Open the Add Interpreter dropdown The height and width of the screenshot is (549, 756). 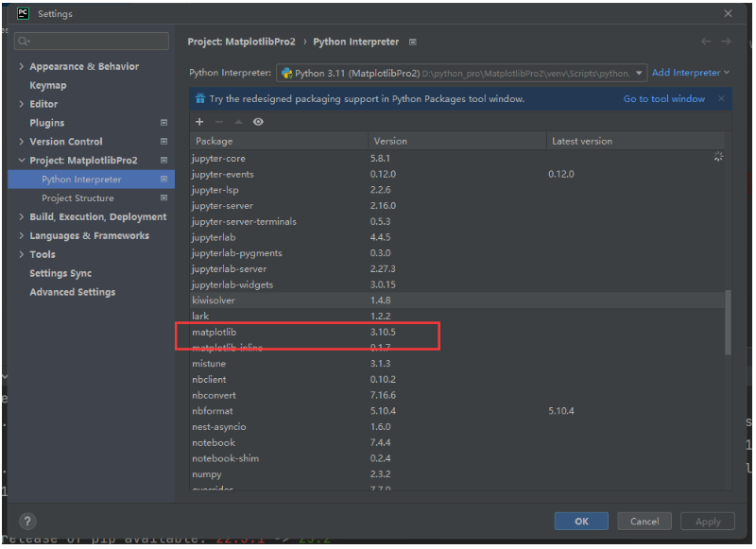point(691,73)
